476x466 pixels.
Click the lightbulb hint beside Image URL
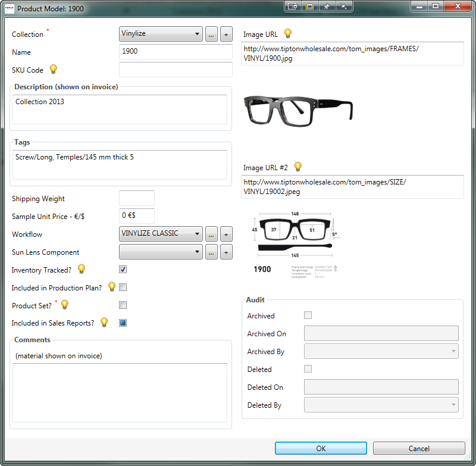click(288, 33)
